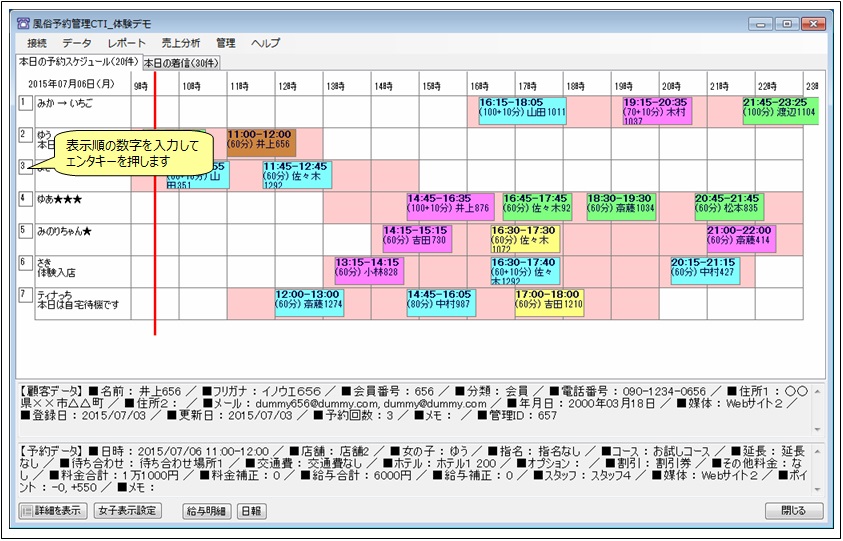Select the cyan 16:15-18:05 山田1011 booking
Screen dimensions: 843x541
(x=523, y=108)
